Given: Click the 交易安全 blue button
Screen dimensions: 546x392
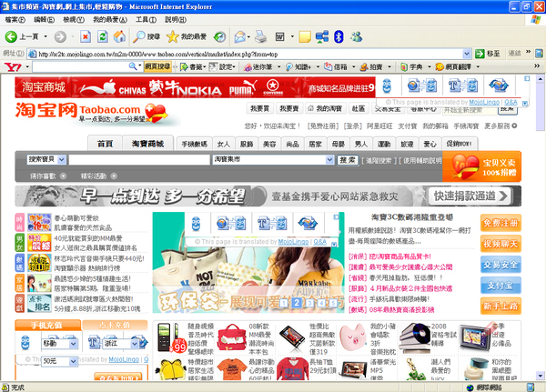Looking at the screenshot, I should coord(500,265).
